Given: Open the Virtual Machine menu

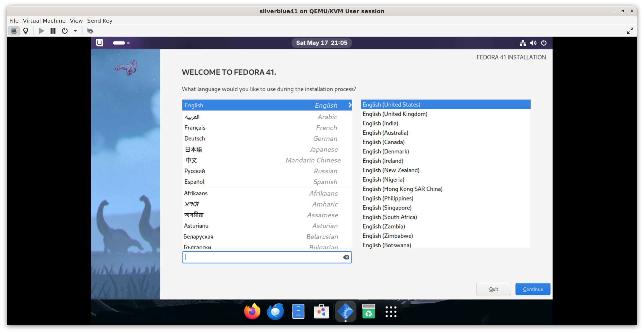Looking at the screenshot, I should coord(44,21).
